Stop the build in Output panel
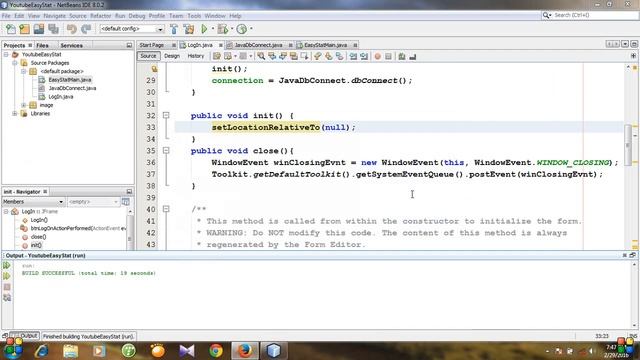Image resolution: width=640 pixels, height=360 pixels. [x=7, y=287]
